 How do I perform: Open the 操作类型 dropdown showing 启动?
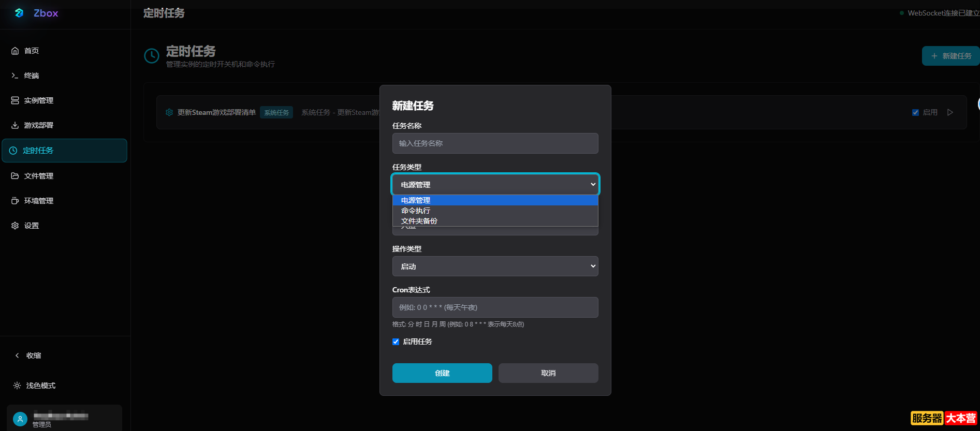coord(495,266)
